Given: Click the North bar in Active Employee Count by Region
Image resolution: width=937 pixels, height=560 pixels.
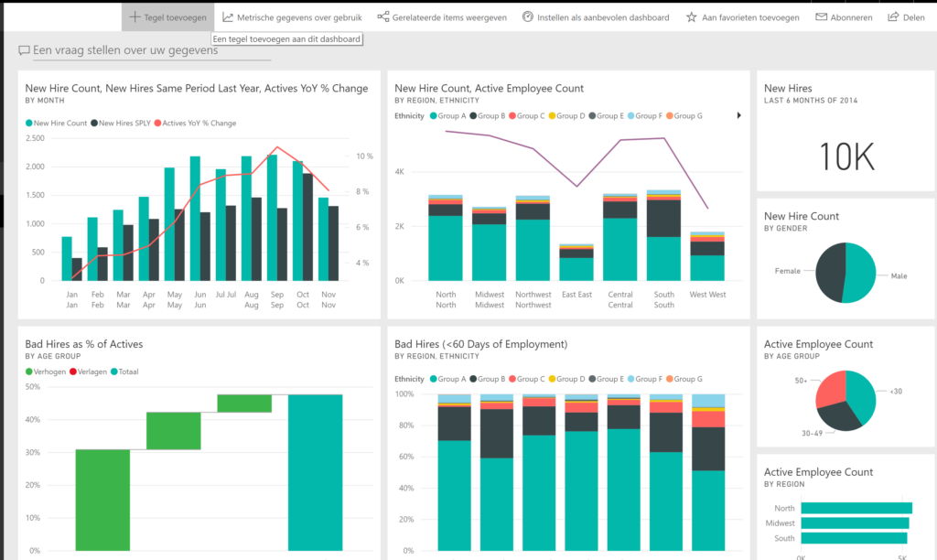Looking at the screenshot, I should [x=856, y=508].
